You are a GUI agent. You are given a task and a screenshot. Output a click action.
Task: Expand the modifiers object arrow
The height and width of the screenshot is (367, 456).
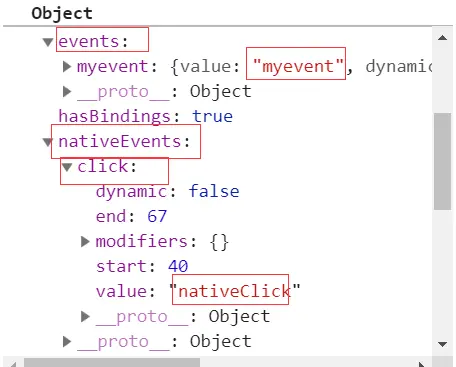[x=86, y=241]
